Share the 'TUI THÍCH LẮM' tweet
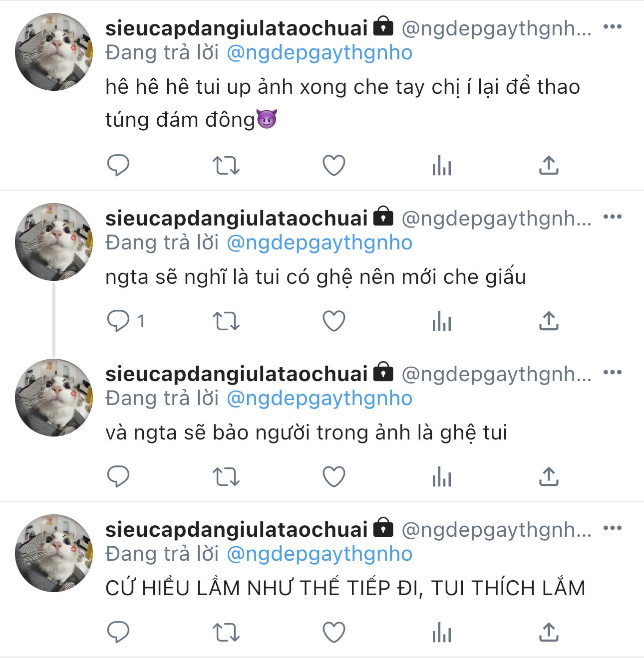This screenshot has height=658, width=644. tap(549, 632)
